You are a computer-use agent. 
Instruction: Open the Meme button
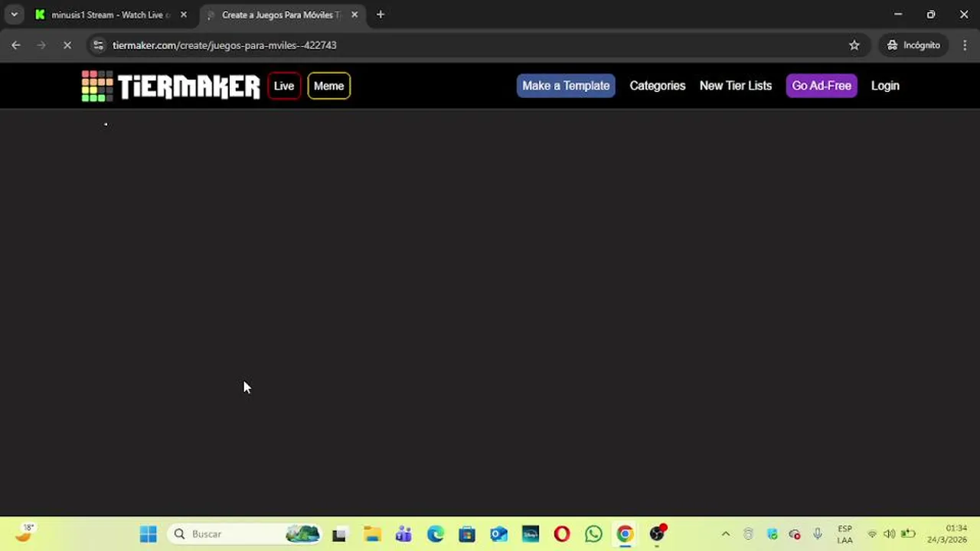point(328,86)
